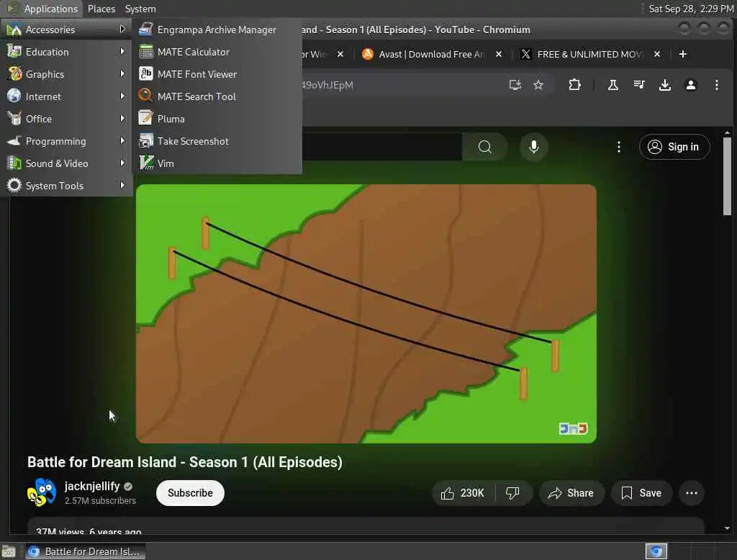Open Engrampa Archive Manager
The height and width of the screenshot is (560, 737).
pyautogui.click(x=217, y=30)
